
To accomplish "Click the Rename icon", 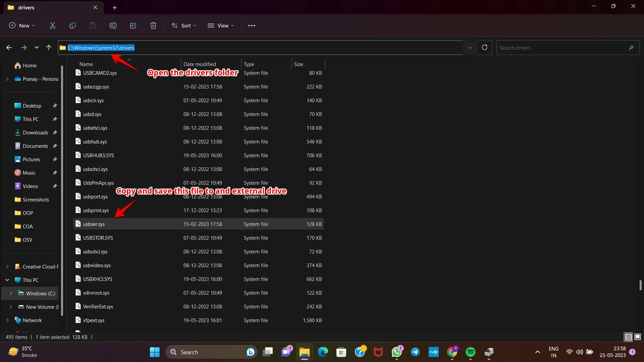I will (x=113, y=25).
